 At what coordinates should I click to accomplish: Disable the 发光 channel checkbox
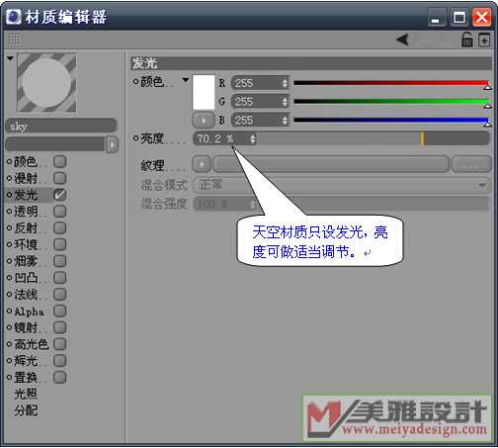(x=59, y=195)
